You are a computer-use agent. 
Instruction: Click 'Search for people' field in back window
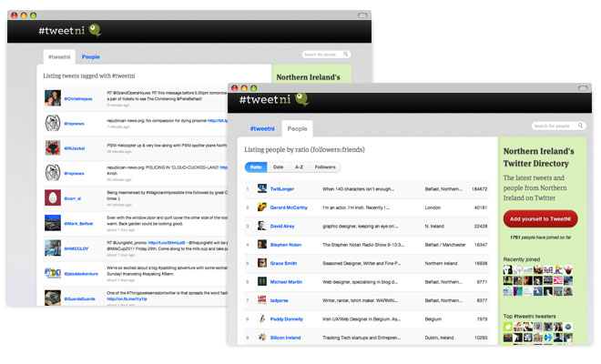tap(326, 55)
